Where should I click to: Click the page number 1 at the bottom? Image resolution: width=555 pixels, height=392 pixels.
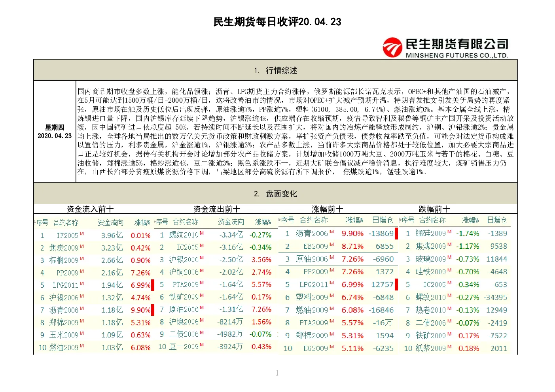point(277,373)
